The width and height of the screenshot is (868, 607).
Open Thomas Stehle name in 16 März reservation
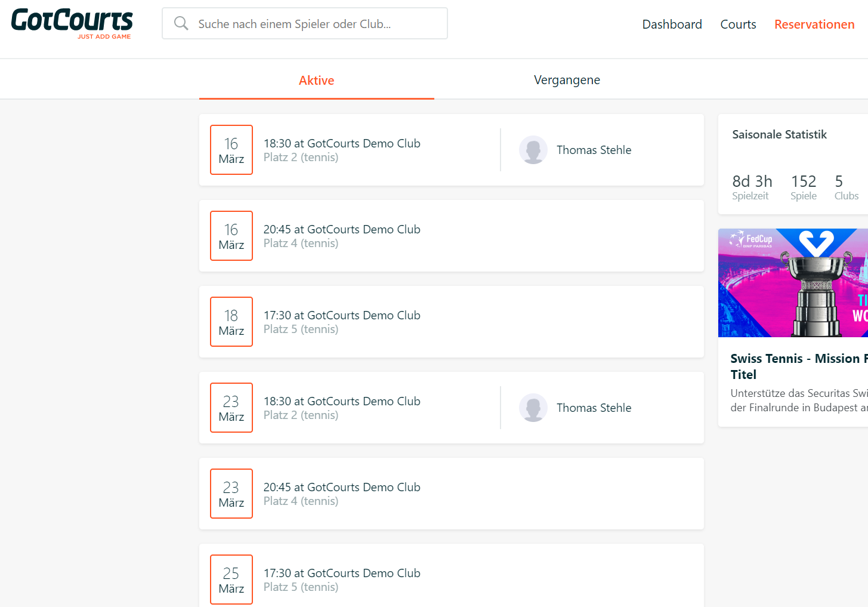click(594, 150)
